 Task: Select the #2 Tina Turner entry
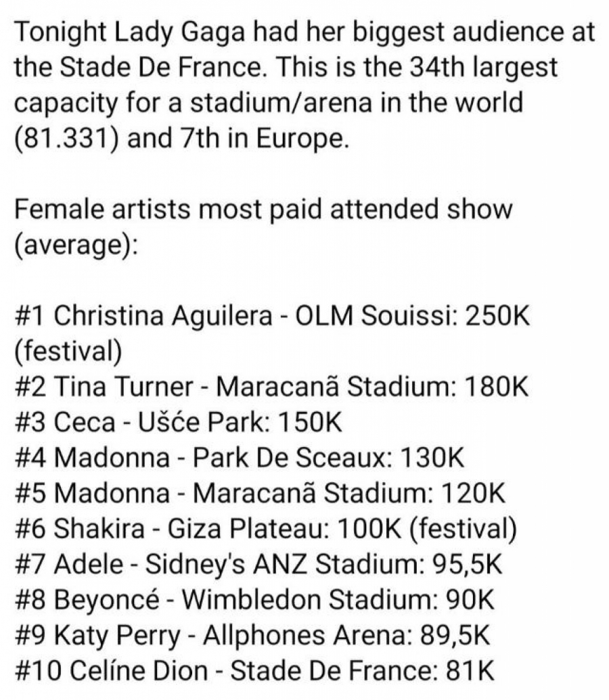[271, 387]
